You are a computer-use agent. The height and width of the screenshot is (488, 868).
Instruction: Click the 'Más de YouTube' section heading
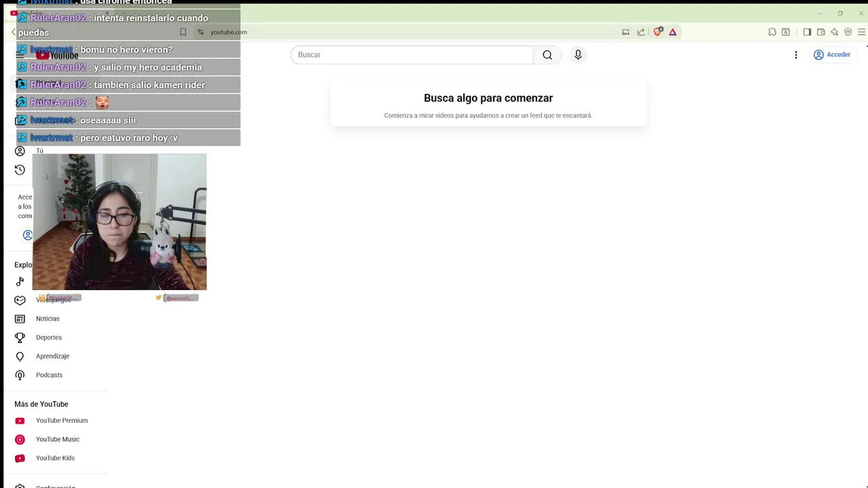(41, 404)
